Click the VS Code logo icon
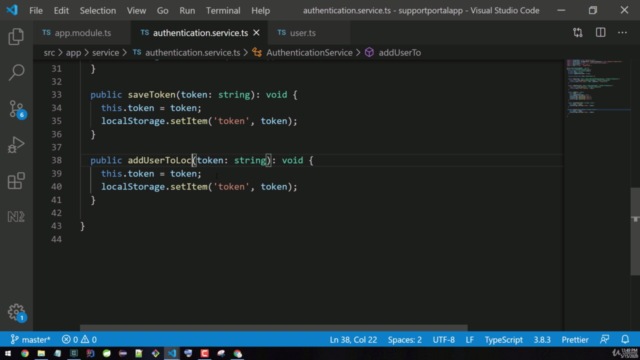Viewport: 640px width, 360px height. pyautogui.click(x=12, y=10)
